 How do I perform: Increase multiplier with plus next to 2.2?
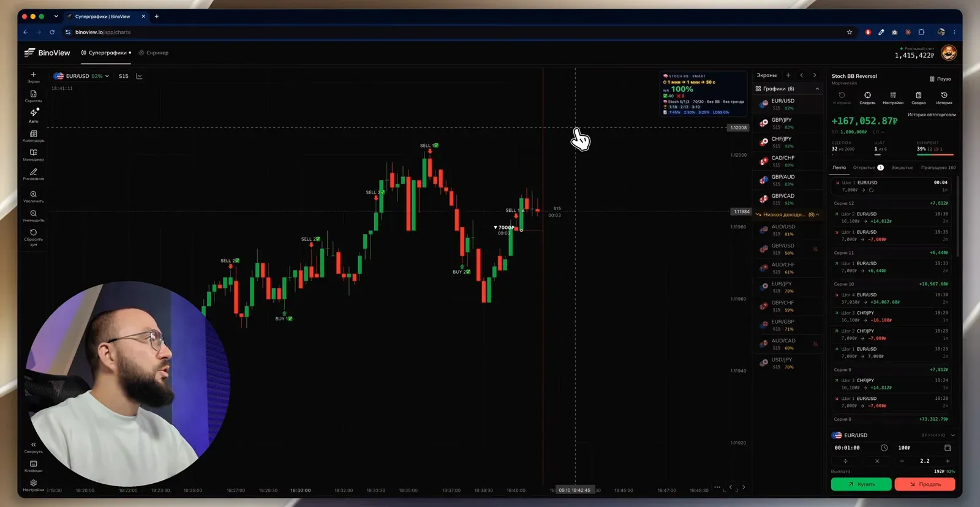click(x=948, y=461)
